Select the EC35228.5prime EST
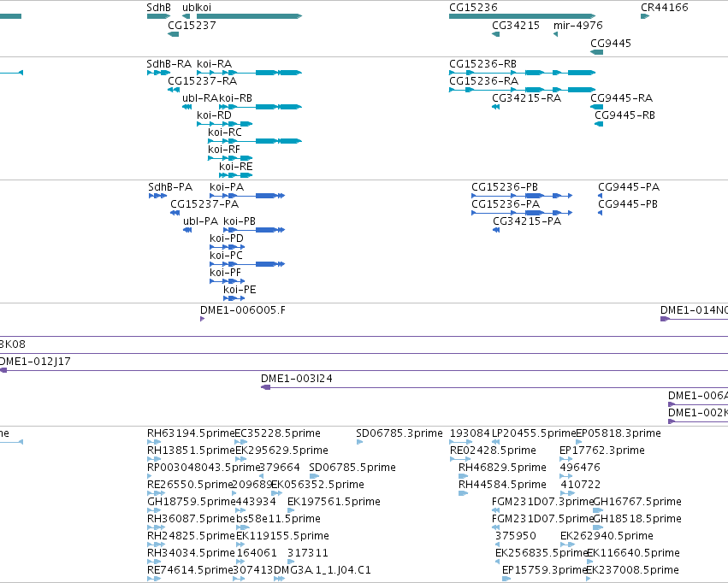 pos(241,442)
